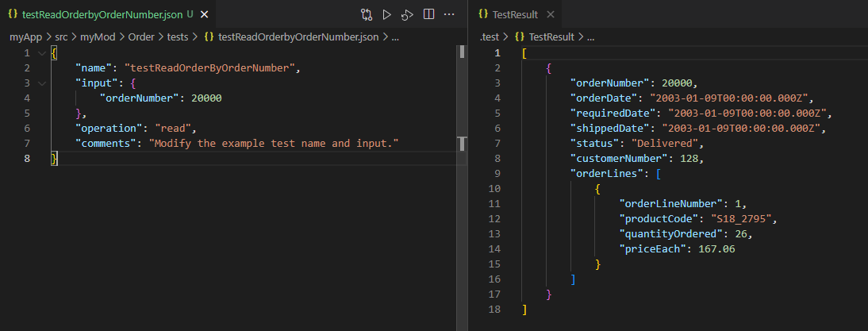This screenshot has width=868, height=331.
Task: Close the TestResult tab
Action: point(550,15)
